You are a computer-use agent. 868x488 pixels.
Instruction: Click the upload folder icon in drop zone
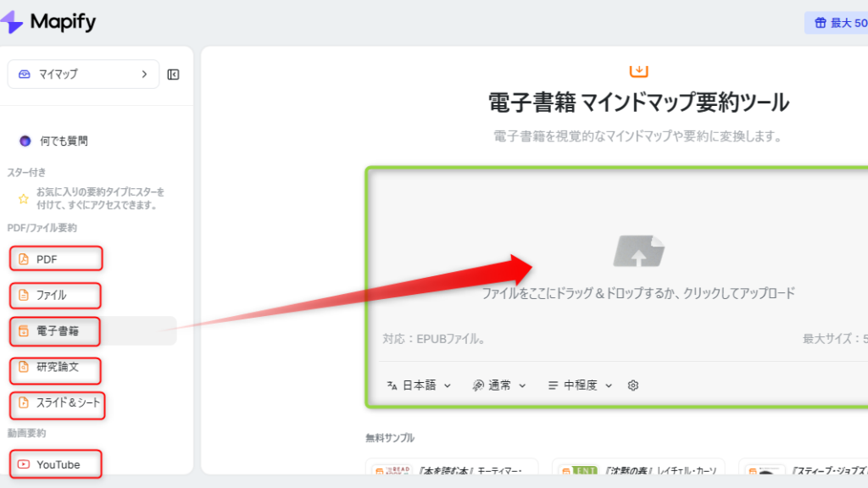[x=638, y=252]
